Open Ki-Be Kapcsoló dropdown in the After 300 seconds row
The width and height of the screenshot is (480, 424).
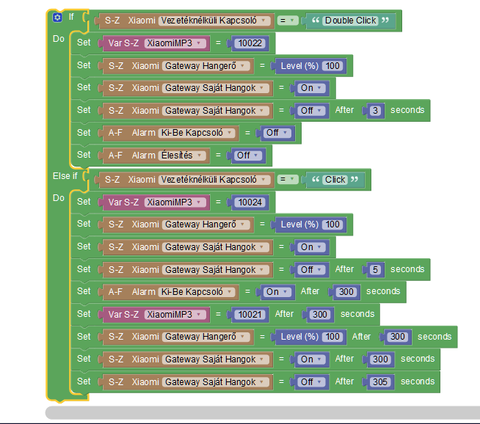196,292
